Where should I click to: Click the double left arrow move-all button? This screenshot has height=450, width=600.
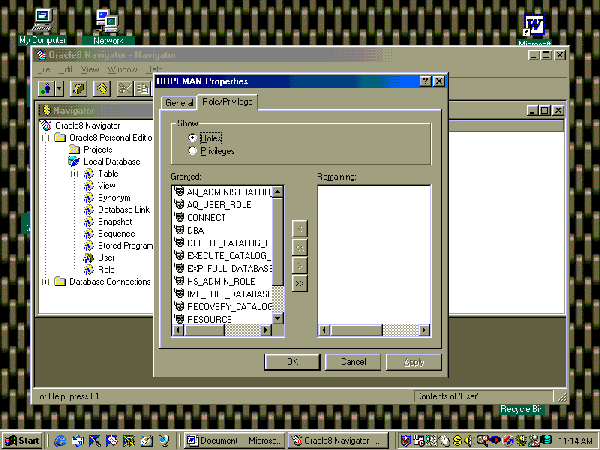[300, 247]
